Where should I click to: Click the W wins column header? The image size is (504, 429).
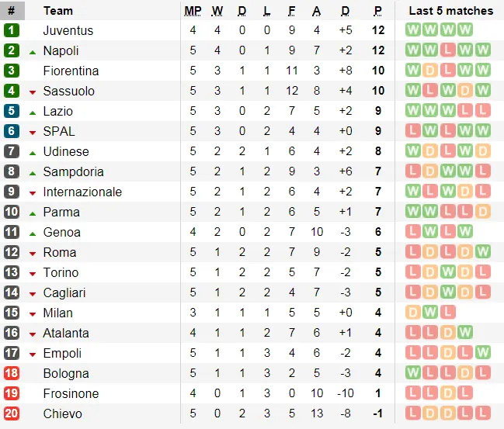click(x=217, y=11)
